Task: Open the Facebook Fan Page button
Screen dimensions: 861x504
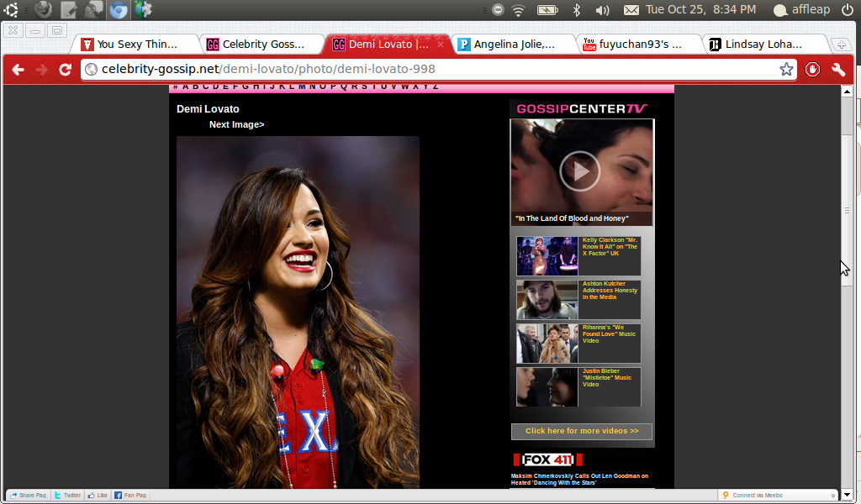Action: coord(130,496)
